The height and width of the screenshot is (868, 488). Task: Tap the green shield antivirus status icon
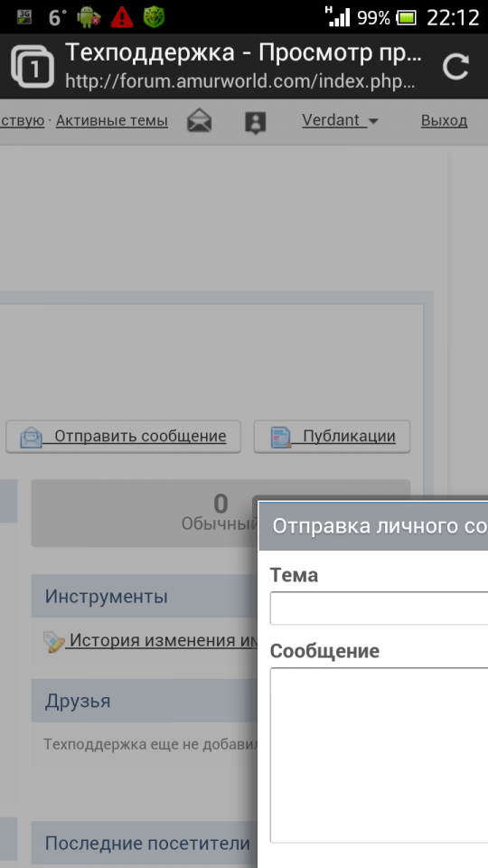click(x=155, y=17)
